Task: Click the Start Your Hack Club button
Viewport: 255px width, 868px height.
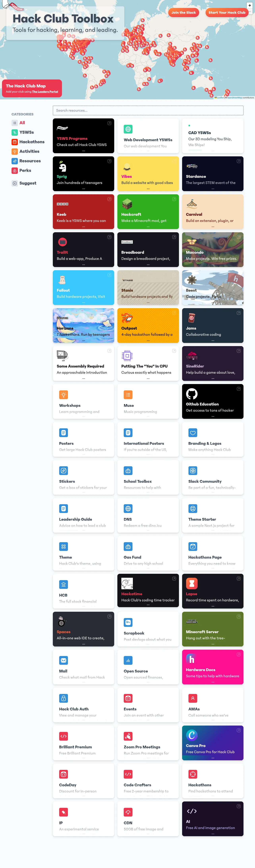Action: [x=227, y=13]
